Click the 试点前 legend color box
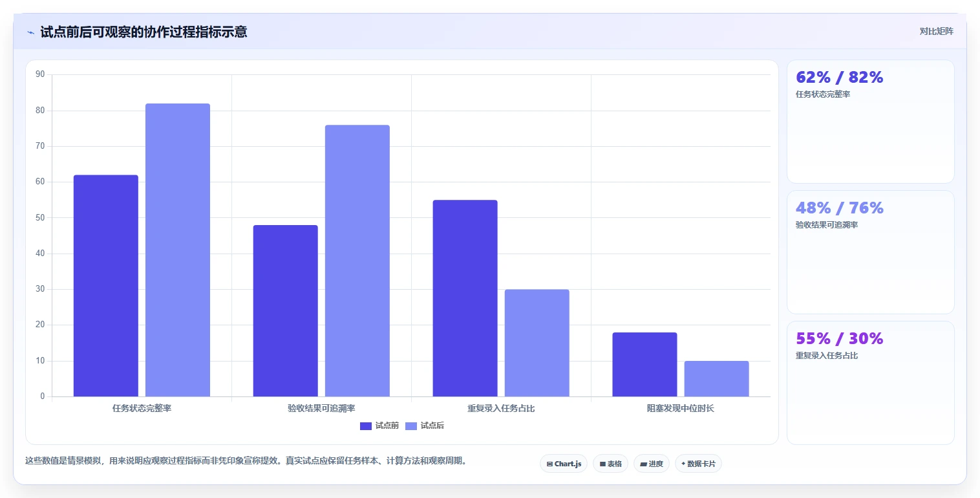 pyautogui.click(x=366, y=426)
